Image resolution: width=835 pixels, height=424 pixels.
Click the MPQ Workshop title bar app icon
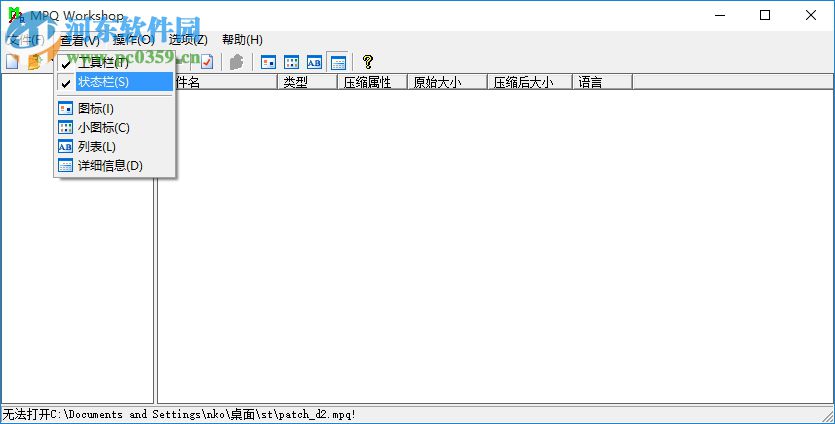point(15,15)
